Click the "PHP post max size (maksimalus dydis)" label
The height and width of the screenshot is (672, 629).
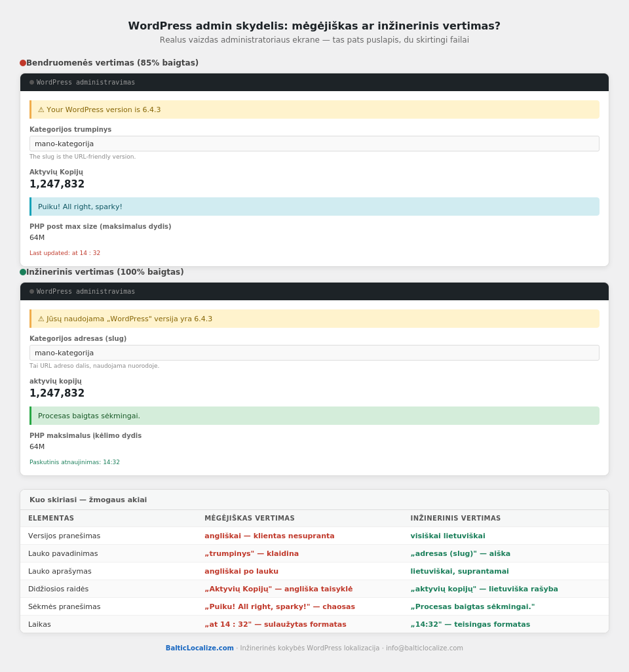[100, 226]
